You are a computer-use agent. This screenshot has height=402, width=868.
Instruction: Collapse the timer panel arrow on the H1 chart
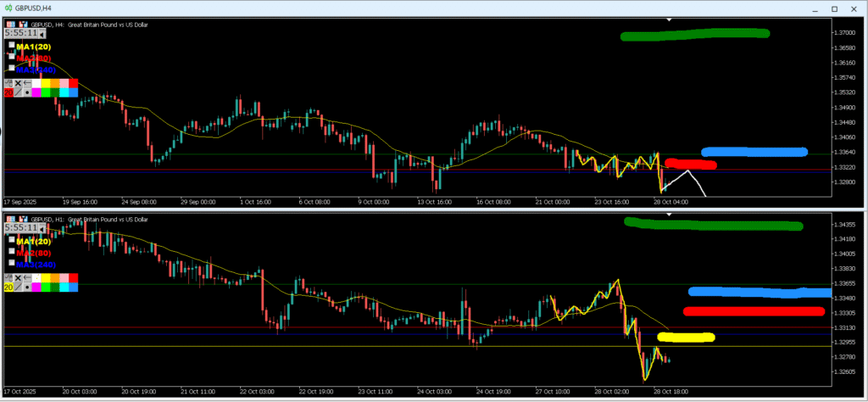(42, 229)
